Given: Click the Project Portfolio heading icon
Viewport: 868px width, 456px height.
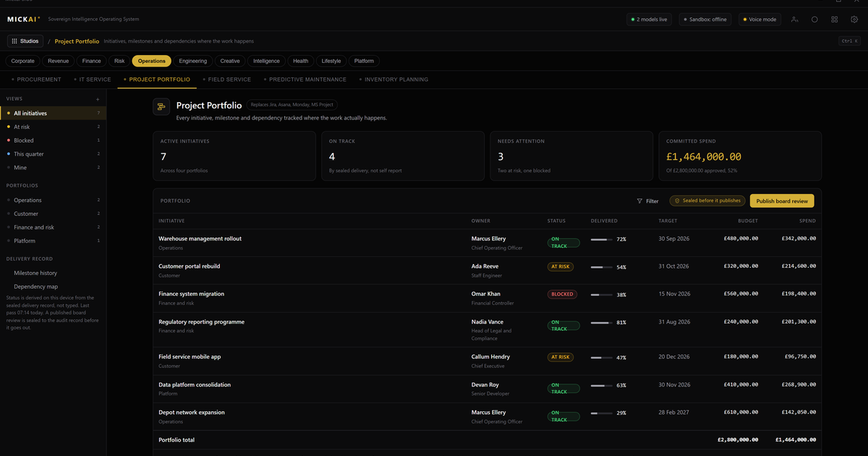Looking at the screenshot, I should point(161,106).
